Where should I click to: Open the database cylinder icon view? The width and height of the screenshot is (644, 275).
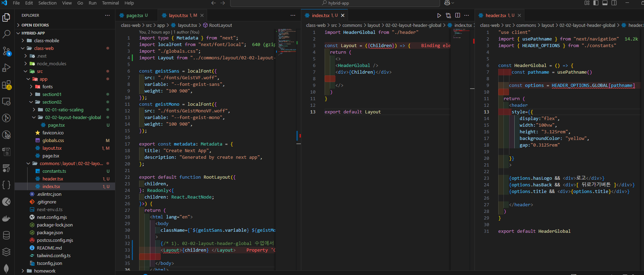(6, 236)
